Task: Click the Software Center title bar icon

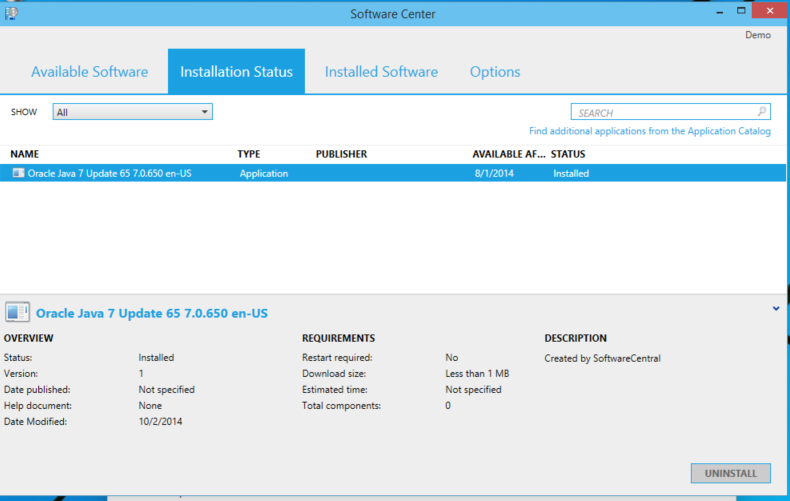Action: pos(11,13)
